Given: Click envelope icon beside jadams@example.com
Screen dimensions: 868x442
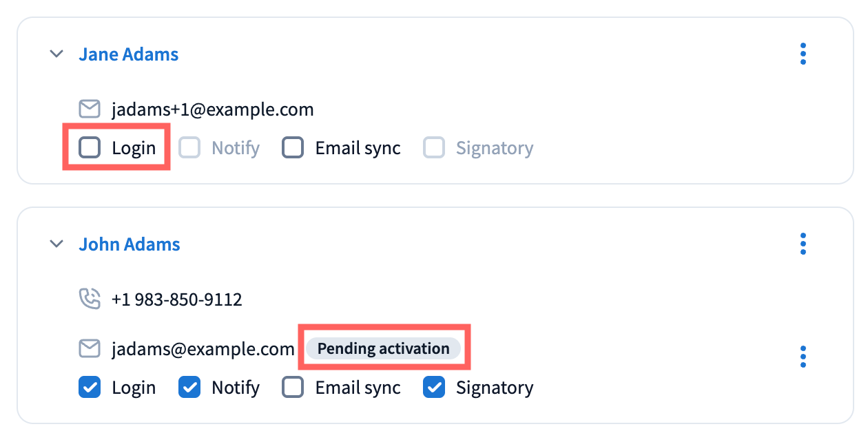Looking at the screenshot, I should point(90,349).
